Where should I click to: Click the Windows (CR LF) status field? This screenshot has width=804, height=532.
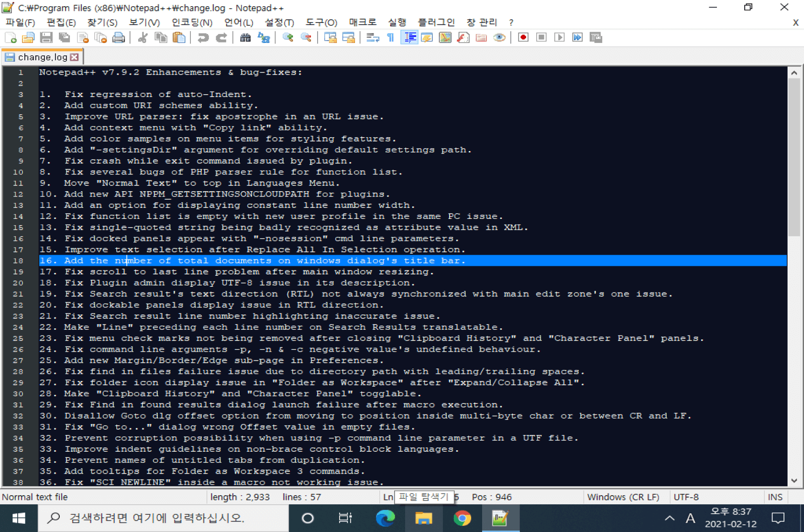(623, 497)
